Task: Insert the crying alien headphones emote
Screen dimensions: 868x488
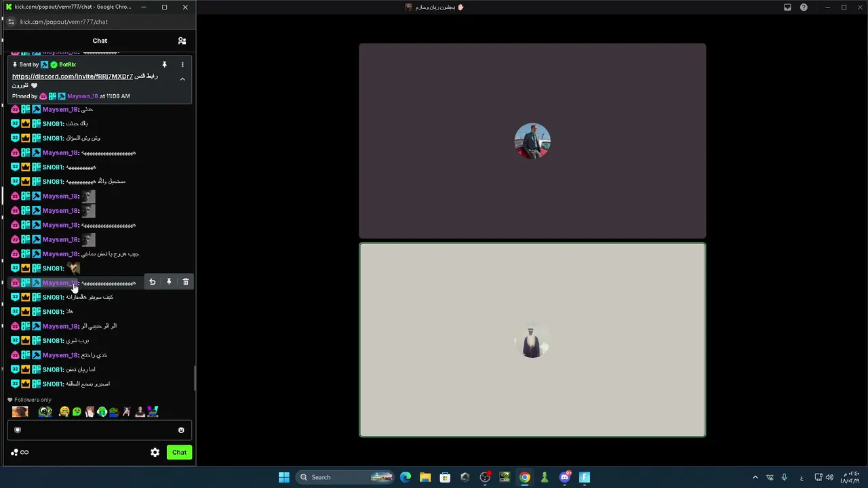Action: 102,411
